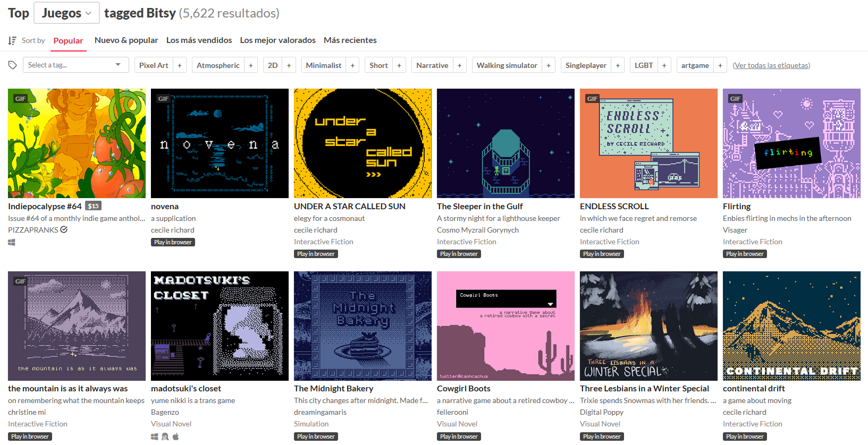Image resolution: width=868 pixels, height=445 pixels.
Task: Click the Windows icon under Indiepocalypse #64
Action: coord(12,242)
